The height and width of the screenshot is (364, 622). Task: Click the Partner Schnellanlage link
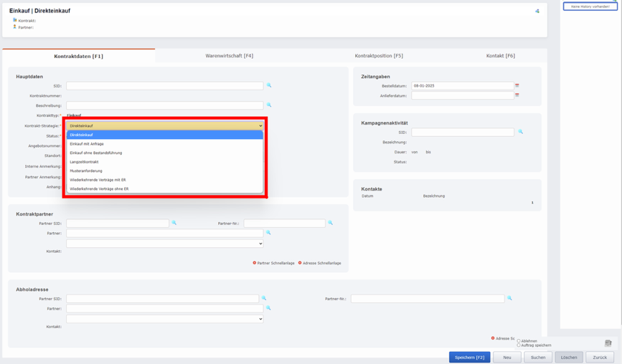275,263
